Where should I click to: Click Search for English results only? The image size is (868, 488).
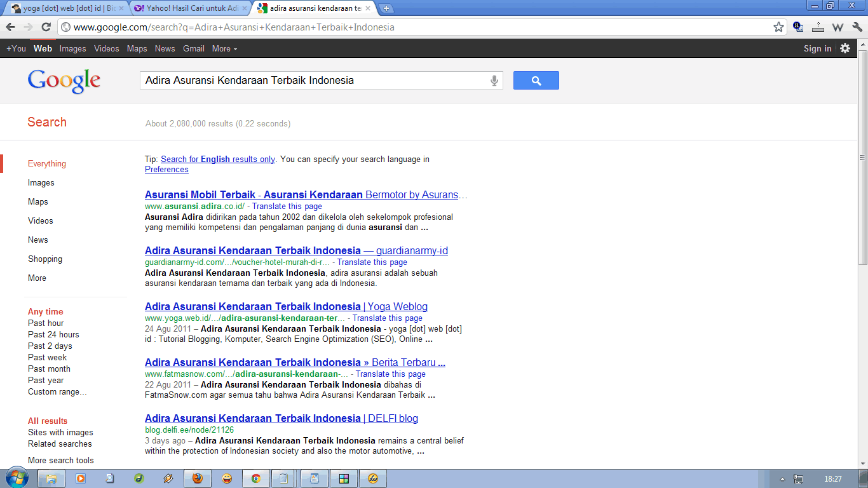pos(218,159)
